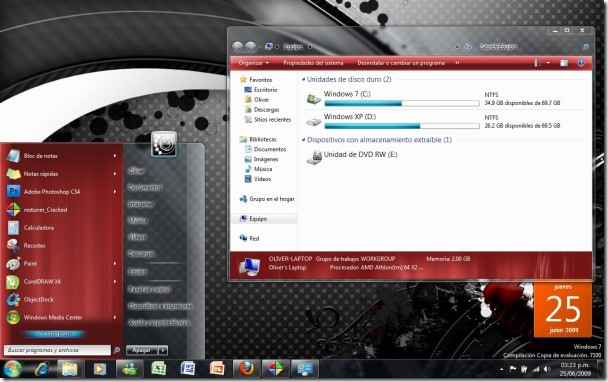Open Adobe Photoshop CS4 from Start menu
The image size is (608, 382).
click(60, 192)
